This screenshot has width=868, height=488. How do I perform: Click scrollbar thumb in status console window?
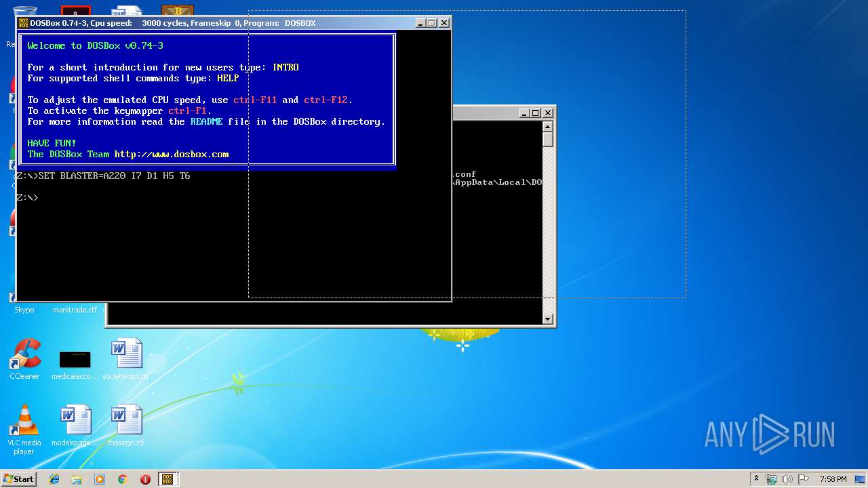click(x=548, y=140)
